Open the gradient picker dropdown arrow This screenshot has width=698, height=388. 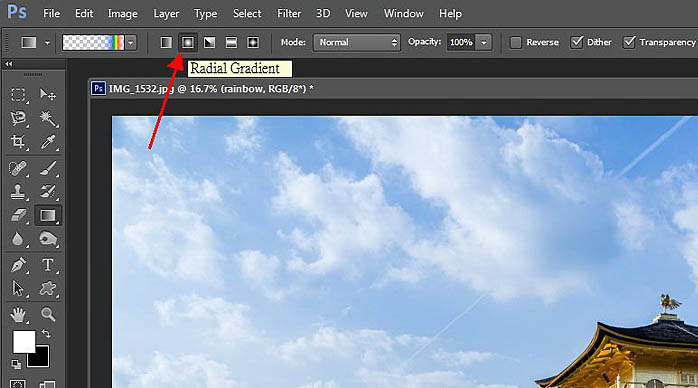tap(130, 43)
